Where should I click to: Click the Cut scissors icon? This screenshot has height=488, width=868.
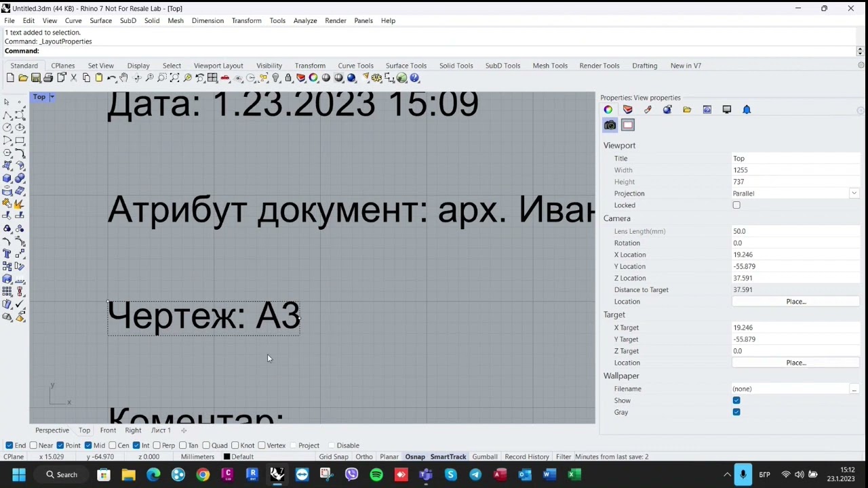74,78
